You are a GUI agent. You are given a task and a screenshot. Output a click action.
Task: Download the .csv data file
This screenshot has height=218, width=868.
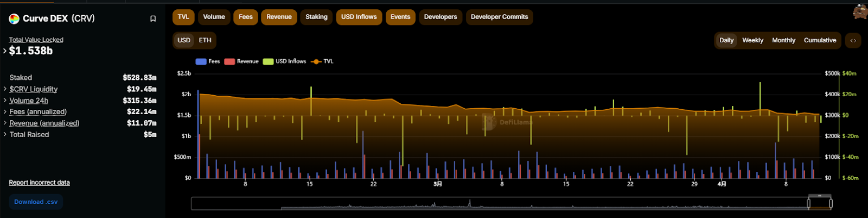tap(36, 202)
